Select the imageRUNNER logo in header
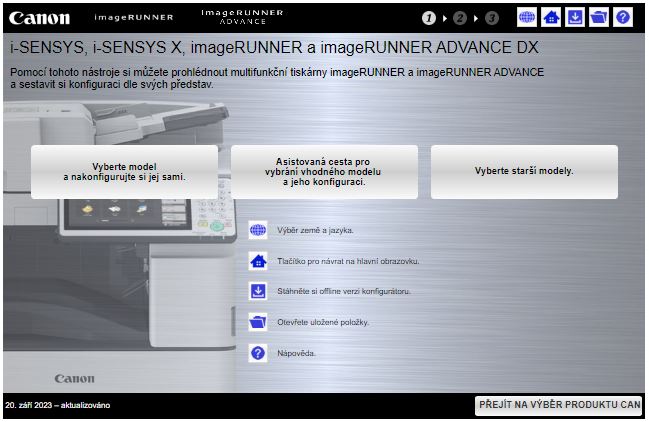Viewport: 649px width, 422px height. [x=134, y=17]
